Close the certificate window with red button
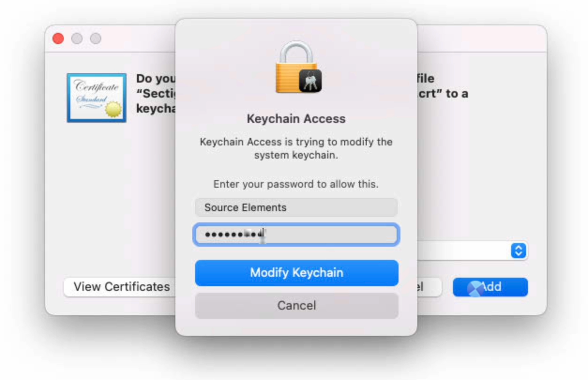Viewport: 588px width, 380px height. tap(58, 38)
